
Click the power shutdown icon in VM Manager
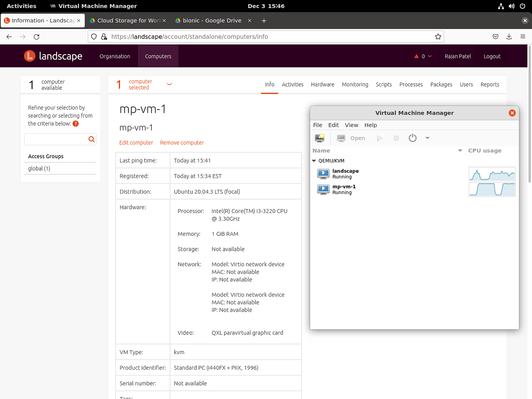point(412,138)
